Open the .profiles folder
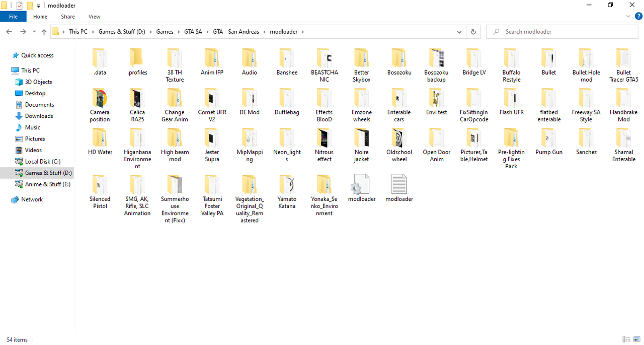This screenshot has width=644, height=345. click(x=137, y=62)
